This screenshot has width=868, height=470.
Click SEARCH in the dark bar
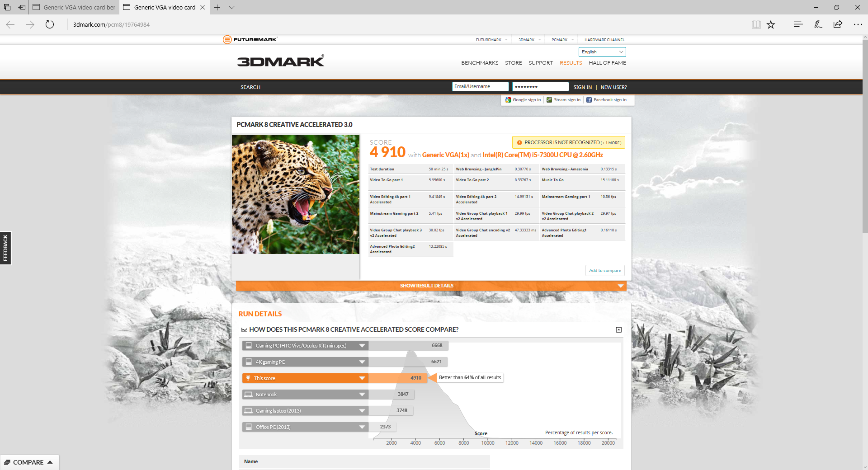pos(250,87)
